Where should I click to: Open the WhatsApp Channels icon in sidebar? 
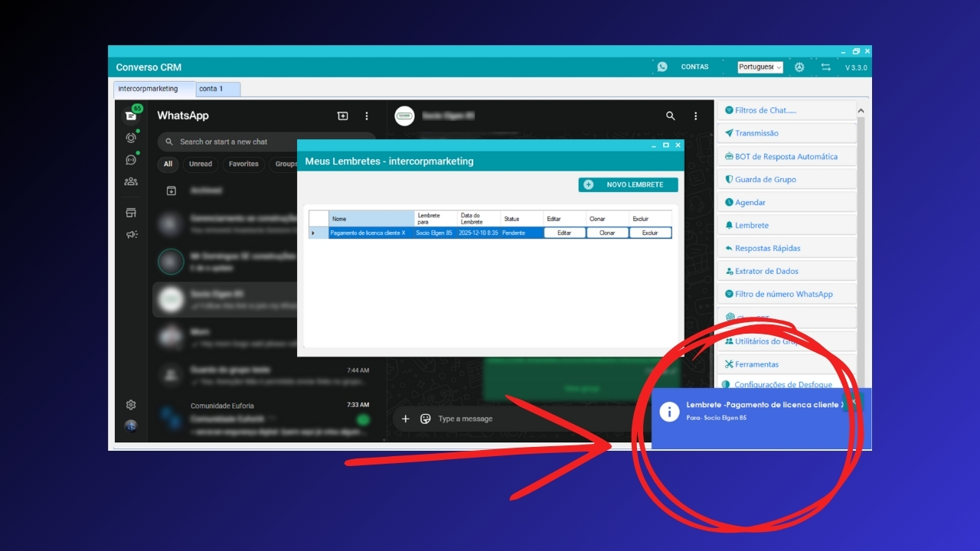point(131,160)
